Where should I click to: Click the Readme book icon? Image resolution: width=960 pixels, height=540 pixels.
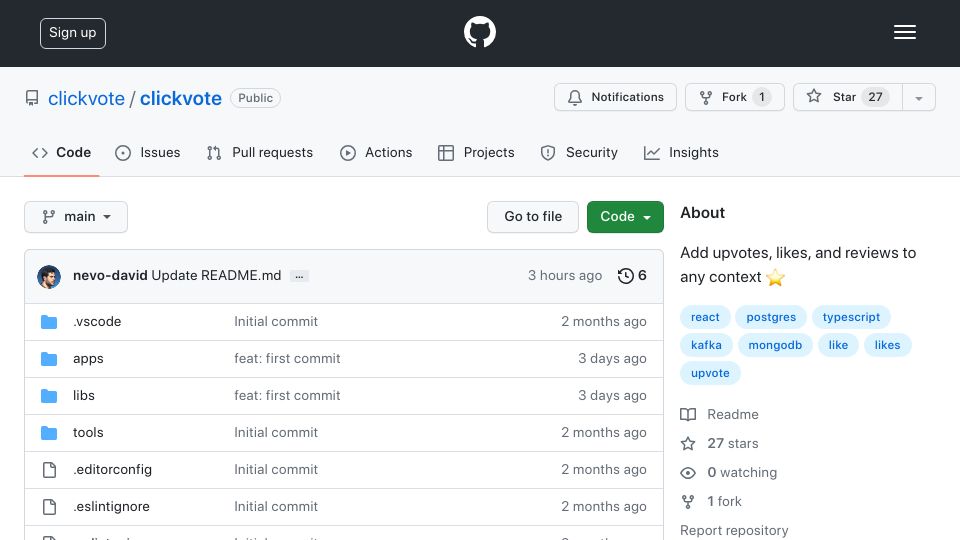(688, 414)
